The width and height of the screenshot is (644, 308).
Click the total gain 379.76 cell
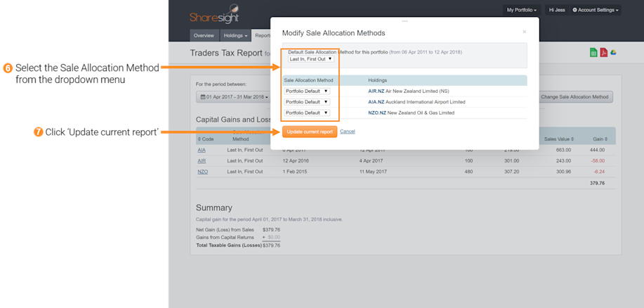597,183
